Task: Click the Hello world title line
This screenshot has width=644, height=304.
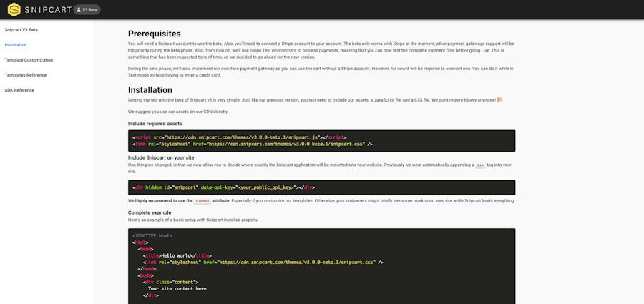Action: 177,255
